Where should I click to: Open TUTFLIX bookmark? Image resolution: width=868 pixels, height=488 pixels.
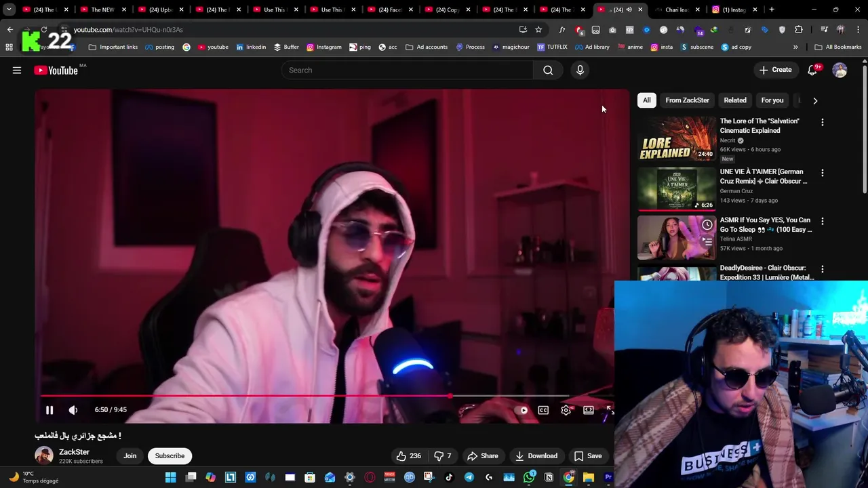(x=552, y=47)
